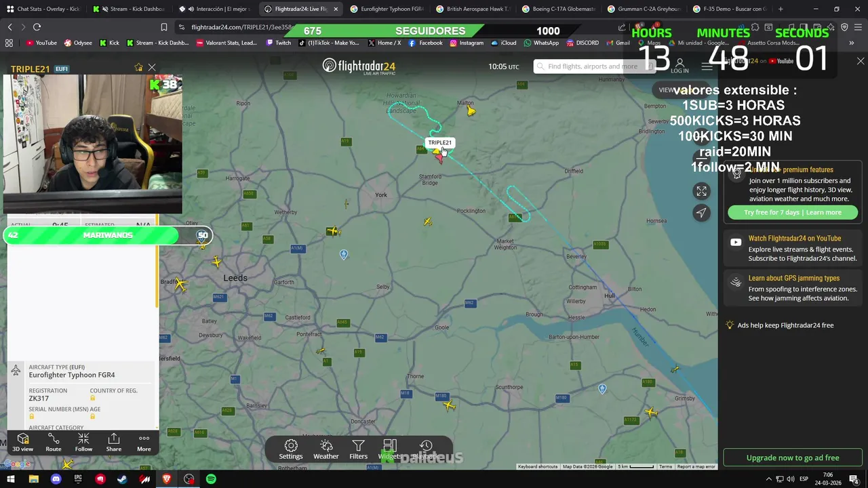868x488 pixels.
Task: Open the hamburger menu next to Log In
Action: click(707, 66)
